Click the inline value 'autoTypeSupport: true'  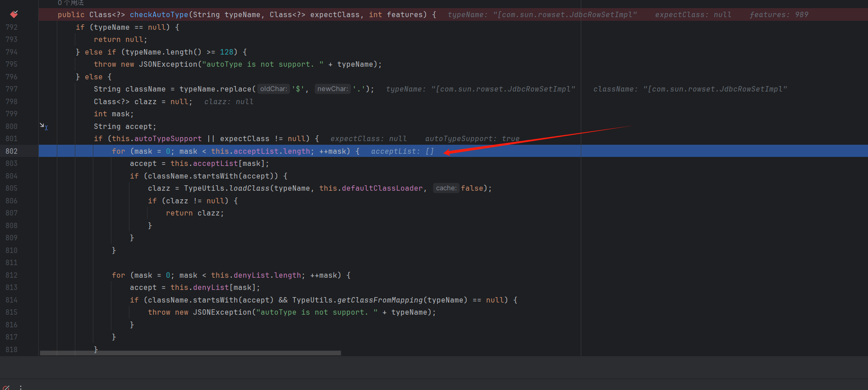pyautogui.click(x=472, y=138)
